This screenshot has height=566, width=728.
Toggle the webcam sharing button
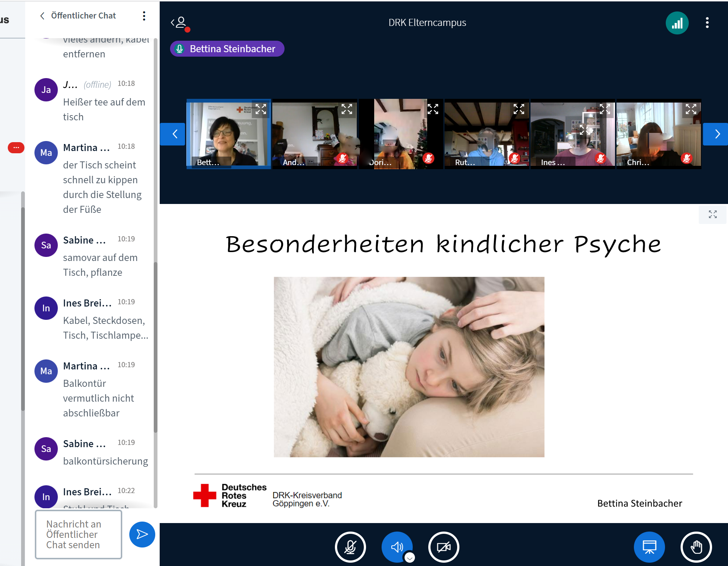click(443, 547)
